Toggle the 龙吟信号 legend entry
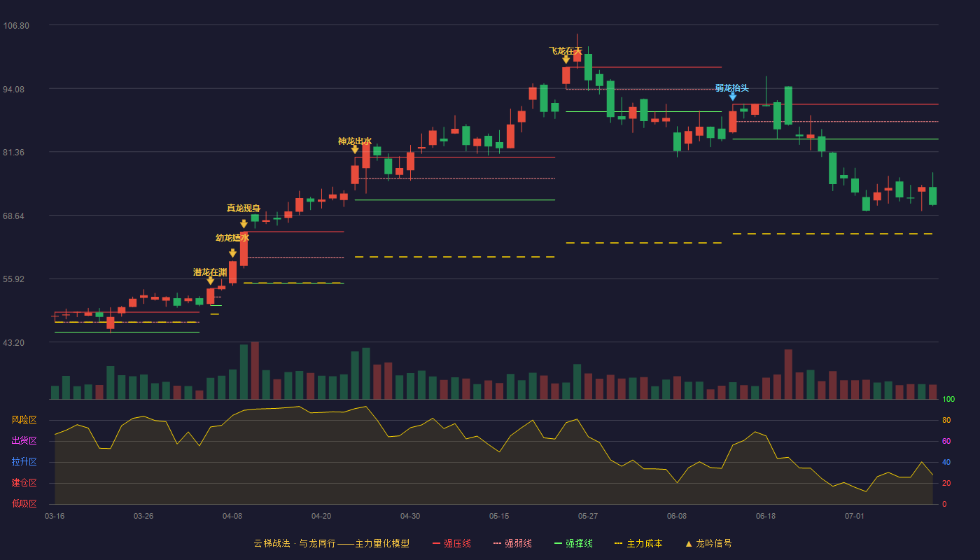This screenshot has height=560, width=980. 708,543
